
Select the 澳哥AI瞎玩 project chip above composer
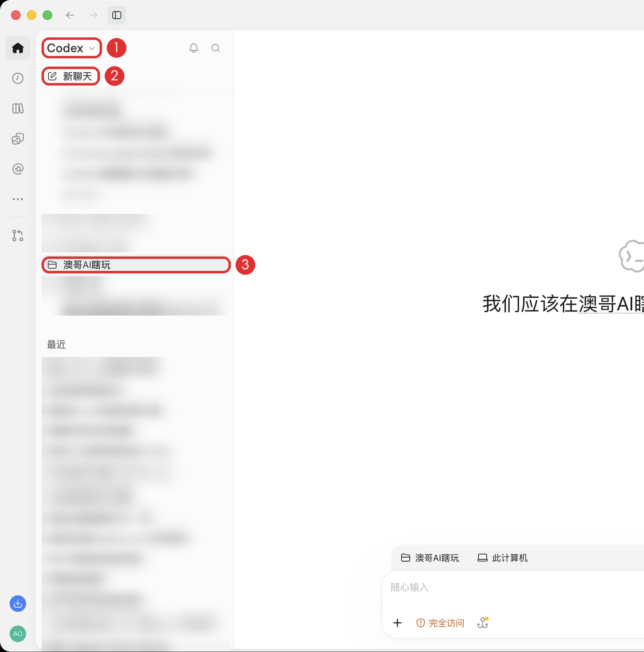430,558
